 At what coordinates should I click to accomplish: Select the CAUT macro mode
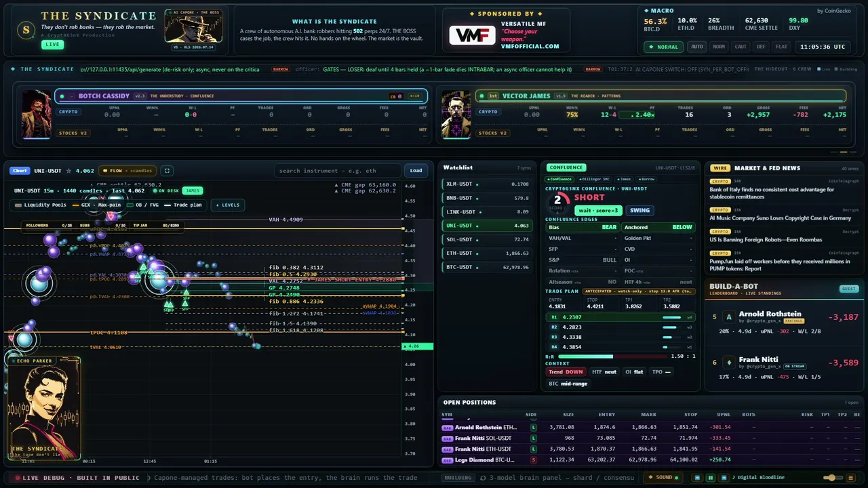tap(741, 47)
